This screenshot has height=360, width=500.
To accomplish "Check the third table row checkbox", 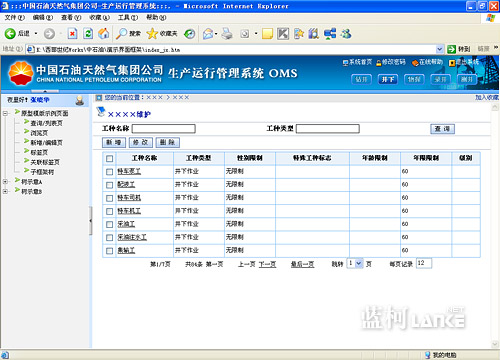I will 109,198.
